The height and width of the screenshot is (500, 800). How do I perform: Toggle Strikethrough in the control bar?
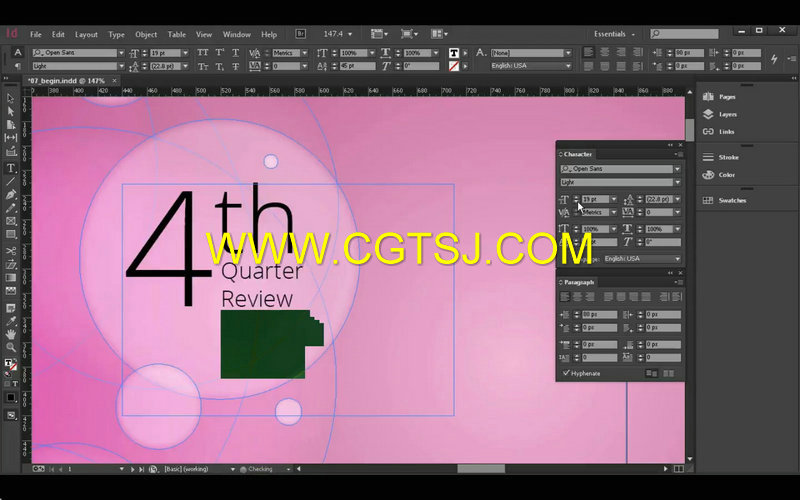235,66
